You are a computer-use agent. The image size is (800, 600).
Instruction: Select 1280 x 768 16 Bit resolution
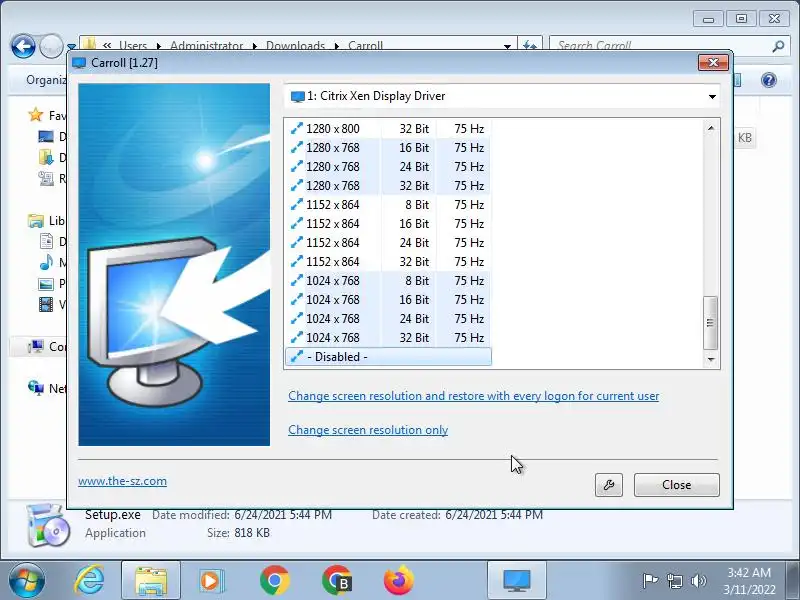tap(388, 147)
